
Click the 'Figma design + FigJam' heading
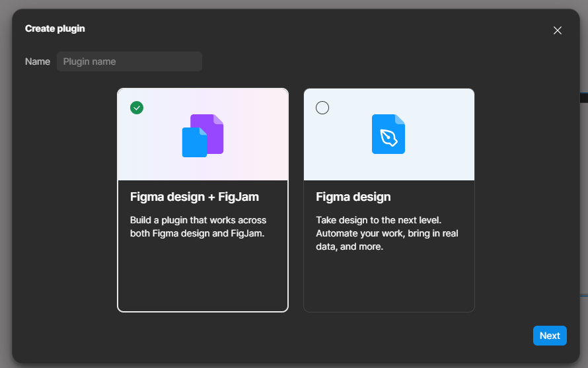pyautogui.click(x=194, y=197)
